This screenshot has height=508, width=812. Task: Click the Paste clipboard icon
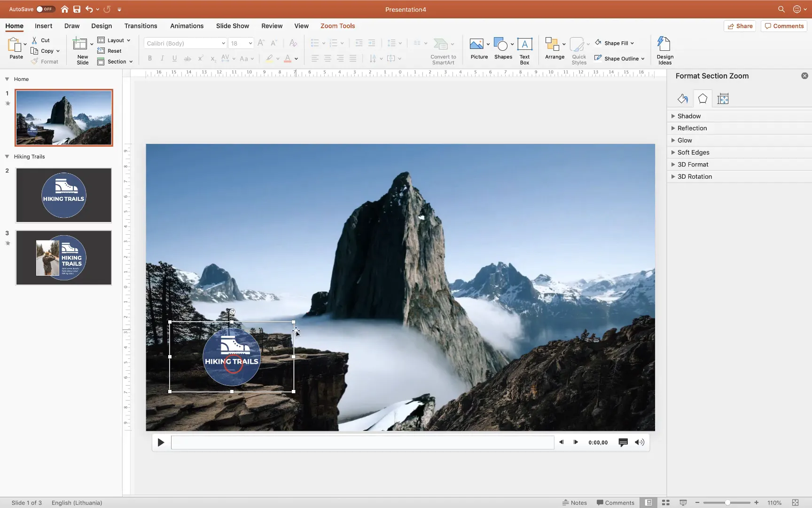click(x=15, y=45)
